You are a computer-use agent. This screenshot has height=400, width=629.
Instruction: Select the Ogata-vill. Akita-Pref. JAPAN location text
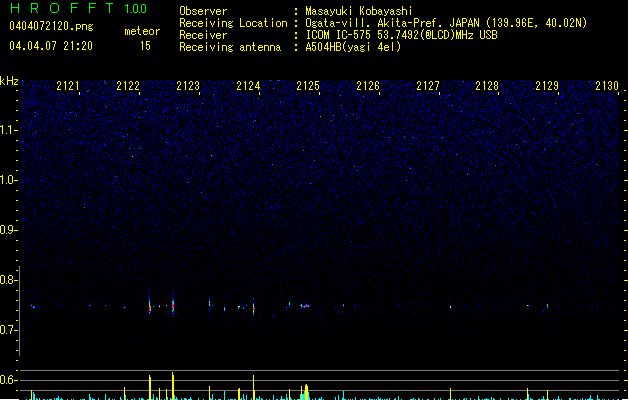pyautogui.click(x=446, y=23)
